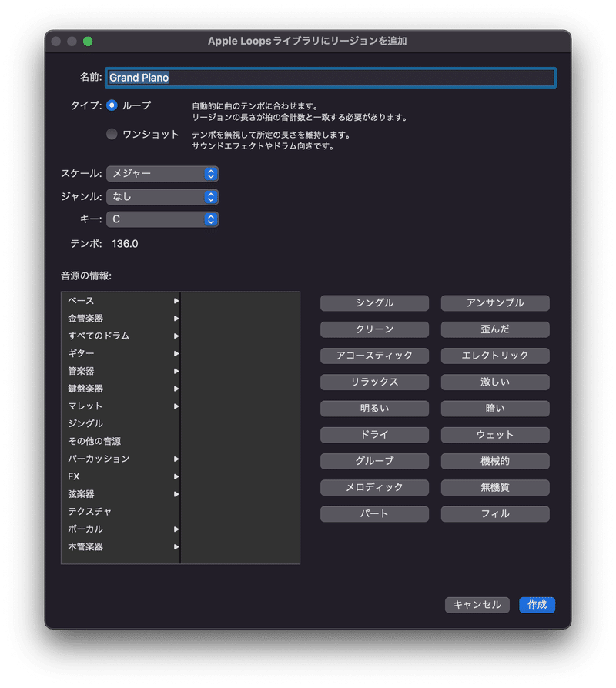Select その他の音源 in the instrument list

(x=121, y=441)
